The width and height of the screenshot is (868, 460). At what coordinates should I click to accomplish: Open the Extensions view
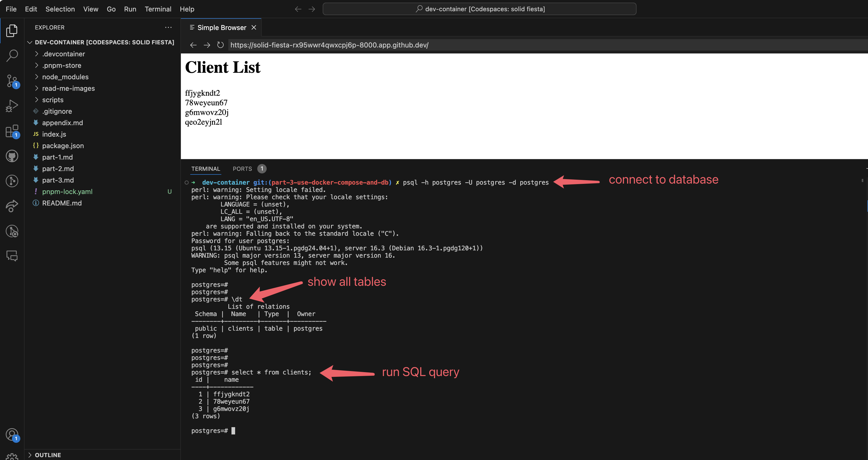pos(12,131)
